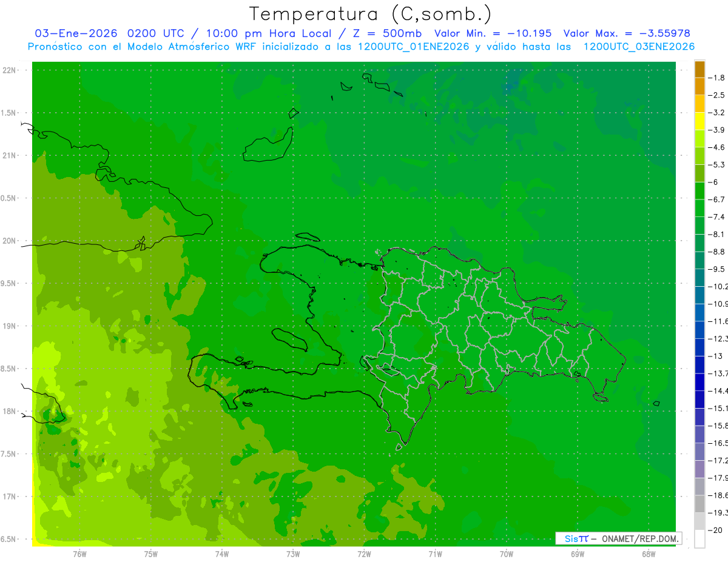Screen dimensions: 728x562
Task: Click the -3.9 color bar value
Action: (717, 130)
